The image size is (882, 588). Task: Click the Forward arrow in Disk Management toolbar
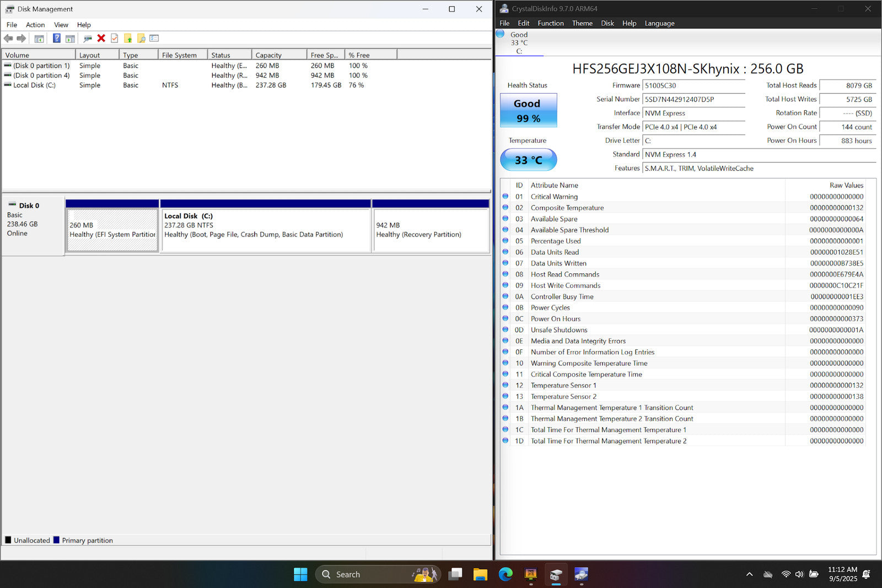(21, 39)
